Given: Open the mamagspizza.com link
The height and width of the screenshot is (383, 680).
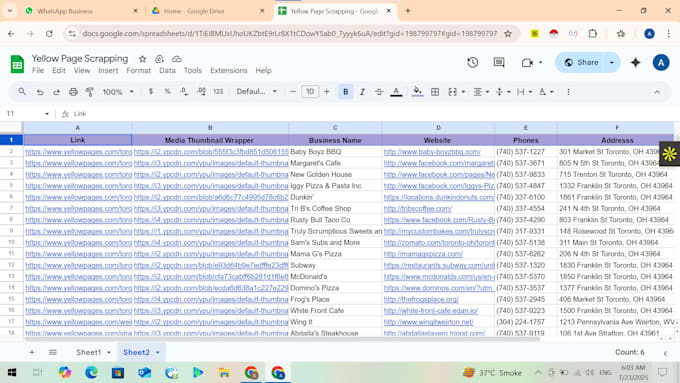Looking at the screenshot, I should [423, 254].
